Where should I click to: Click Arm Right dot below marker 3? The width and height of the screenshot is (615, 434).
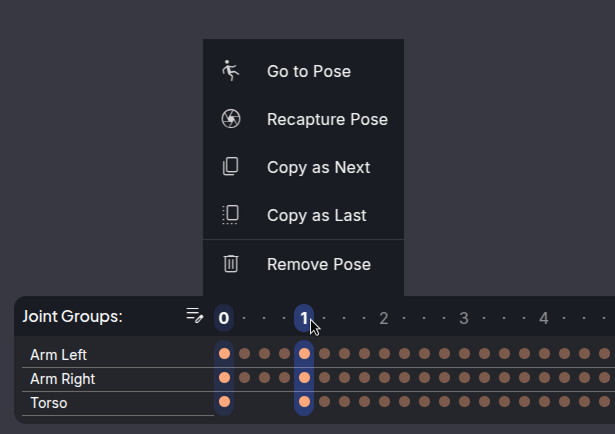(x=464, y=378)
